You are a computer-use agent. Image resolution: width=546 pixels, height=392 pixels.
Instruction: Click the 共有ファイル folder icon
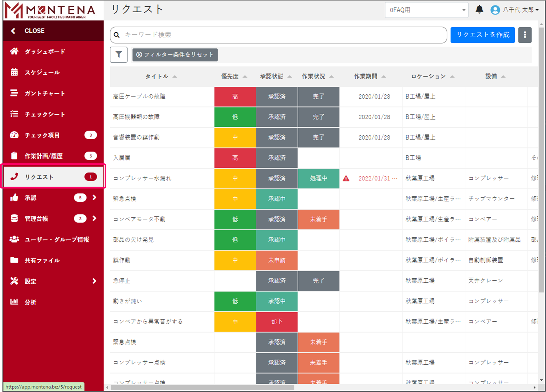pos(14,260)
